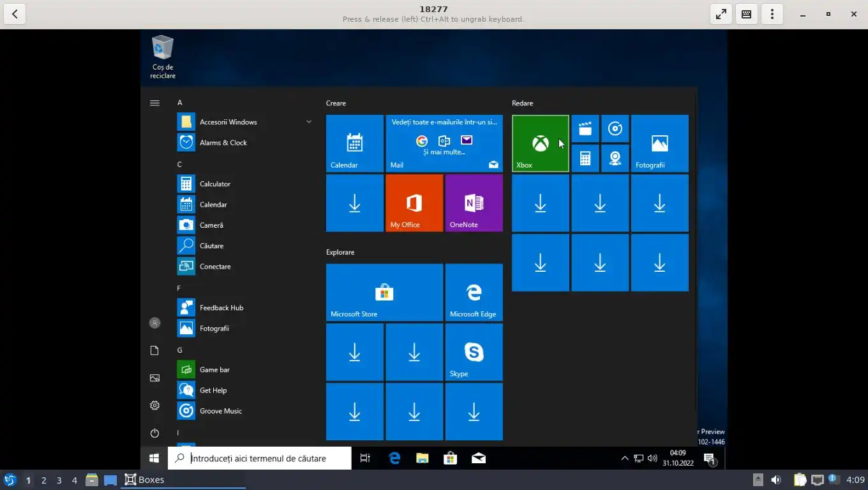The width and height of the screenshot is (868, 490).
Task: Switch to host workspace 4
Action: (x=74, y=480)
